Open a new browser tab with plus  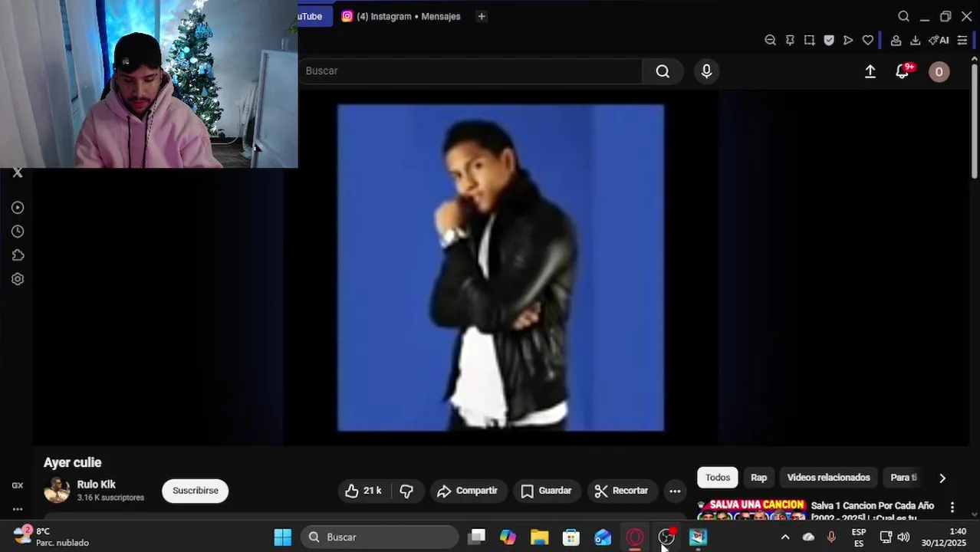(482, 16)
